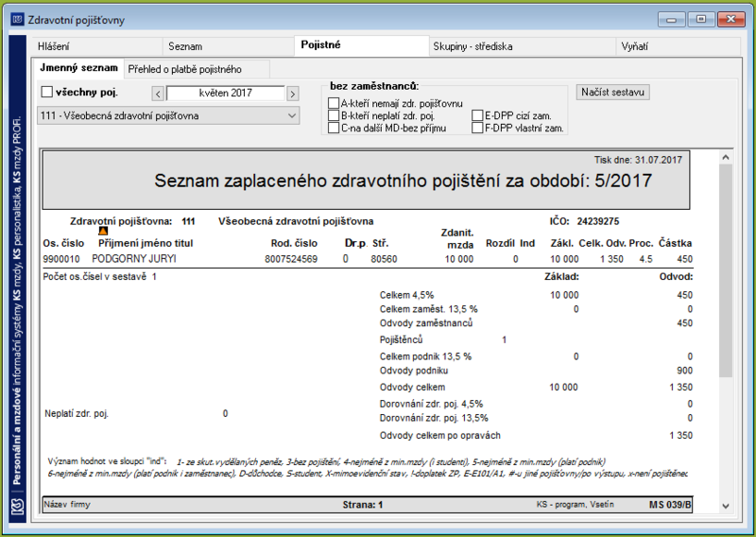
Task: Go to previous month arrow
Action: point(158,94)
